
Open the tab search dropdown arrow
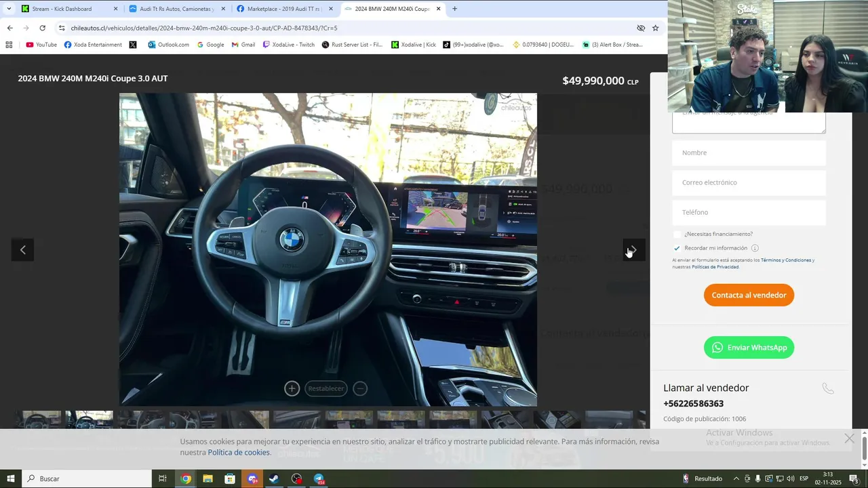pos(9,9)
